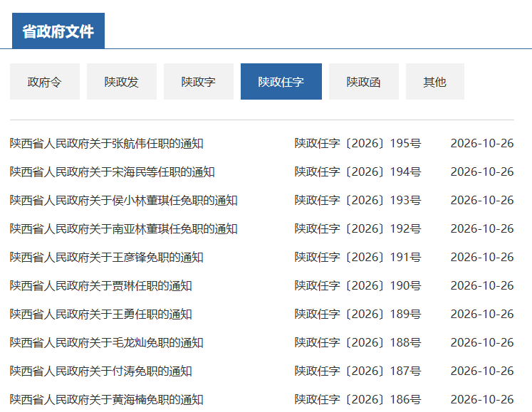
Task: Click document number 陕政任字〔2026〕195号
Action: (358, 144)
